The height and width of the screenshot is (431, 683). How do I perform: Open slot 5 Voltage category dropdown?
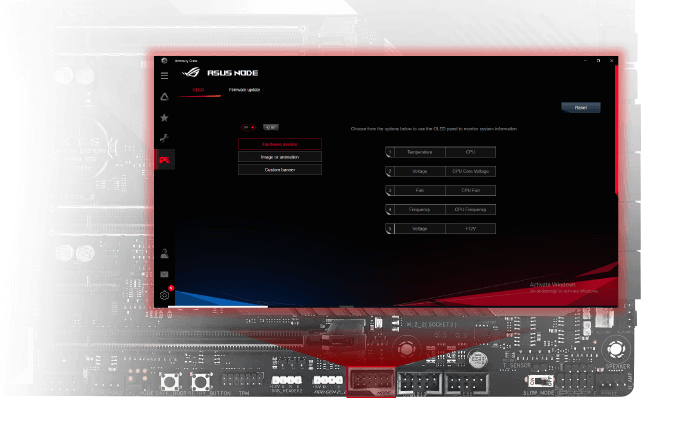(419, 229)
